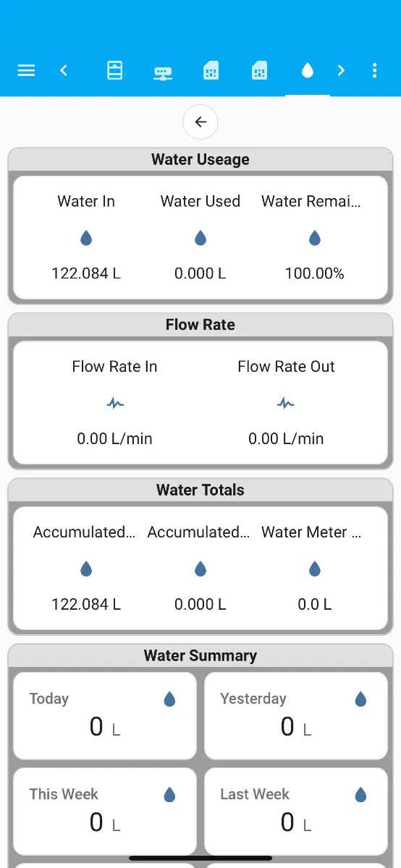Select the first SIM card tab icon
This screenshot has width=401, height=868.
[211, 70]
